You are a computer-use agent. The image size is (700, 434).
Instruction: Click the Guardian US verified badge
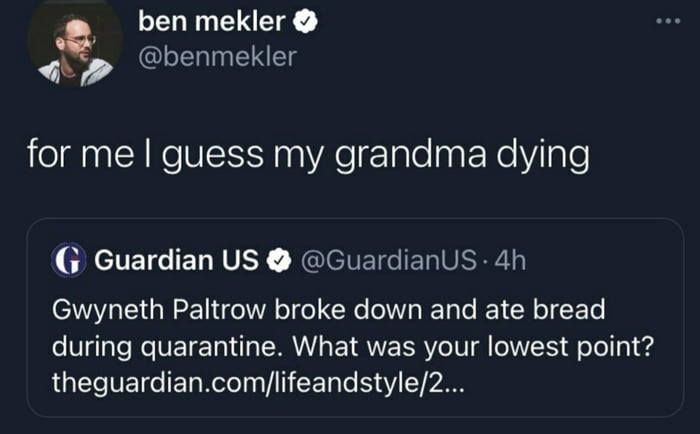click(x=279, y=262)
